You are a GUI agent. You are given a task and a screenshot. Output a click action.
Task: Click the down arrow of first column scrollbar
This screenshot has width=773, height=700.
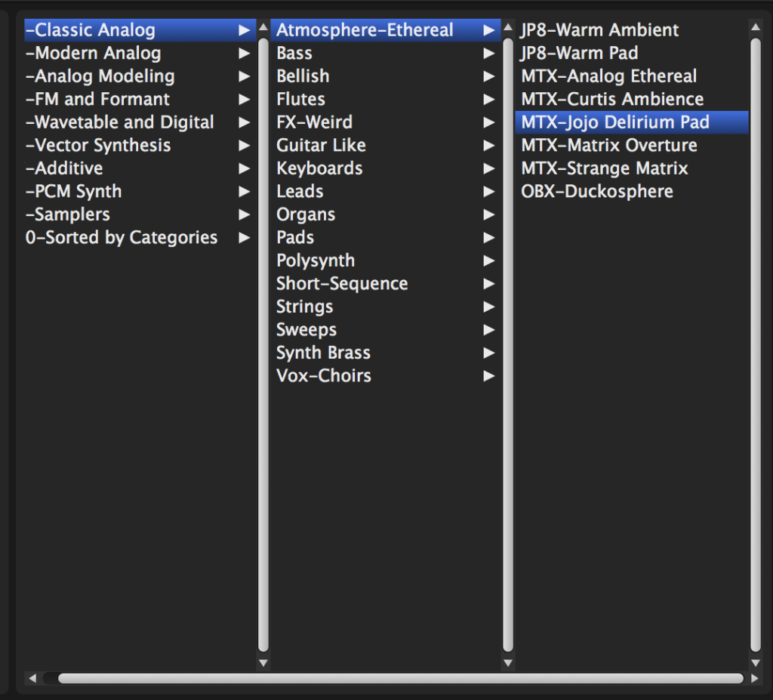[x=263, y=663]
